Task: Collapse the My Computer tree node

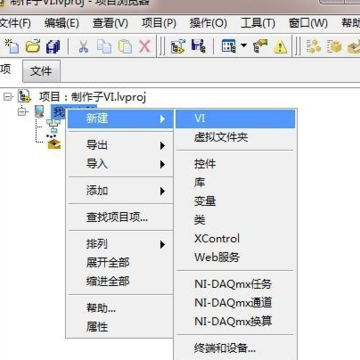Action: pyautogui.click(x=23, y=112)
